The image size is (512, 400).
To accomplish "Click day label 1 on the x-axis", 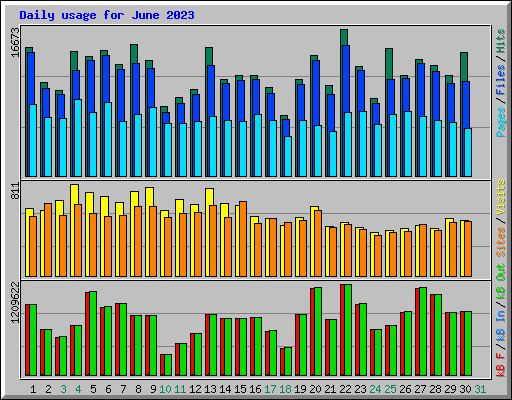I will 33,389.
